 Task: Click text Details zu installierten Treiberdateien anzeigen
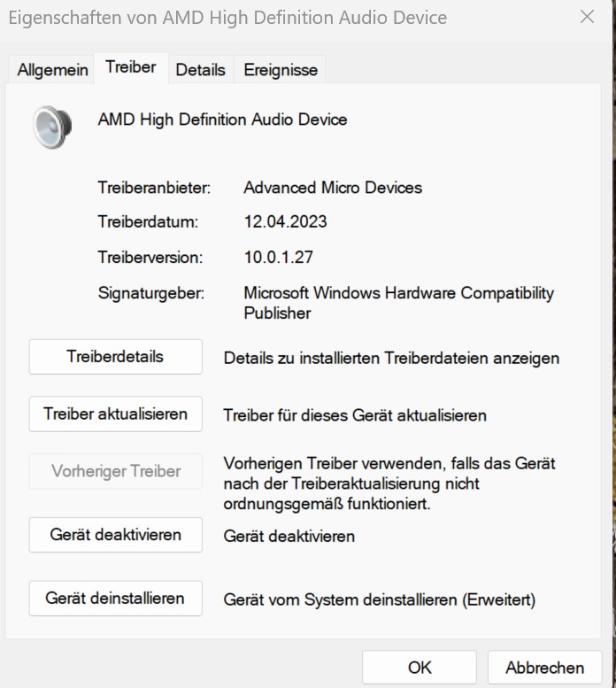[x=391, y=359]
